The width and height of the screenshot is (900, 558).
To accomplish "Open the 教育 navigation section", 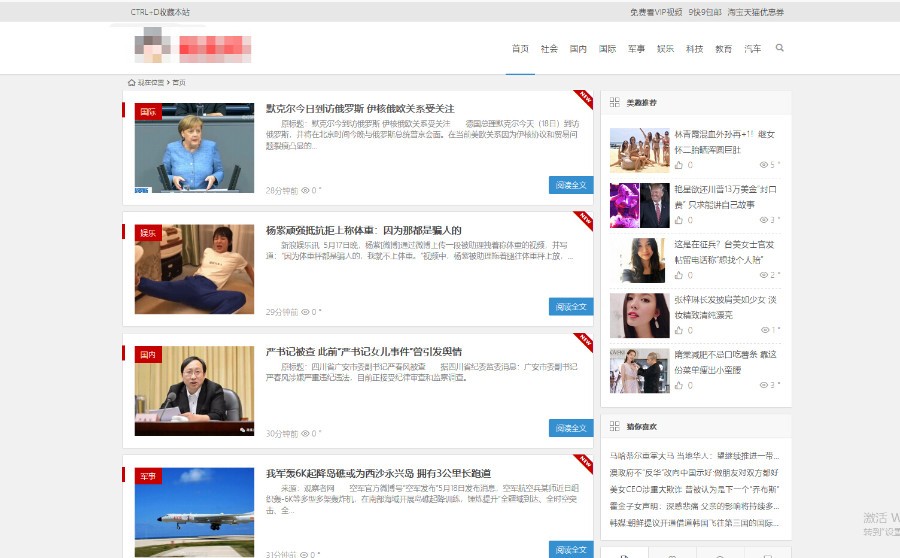I will click(x=723, y=49).
